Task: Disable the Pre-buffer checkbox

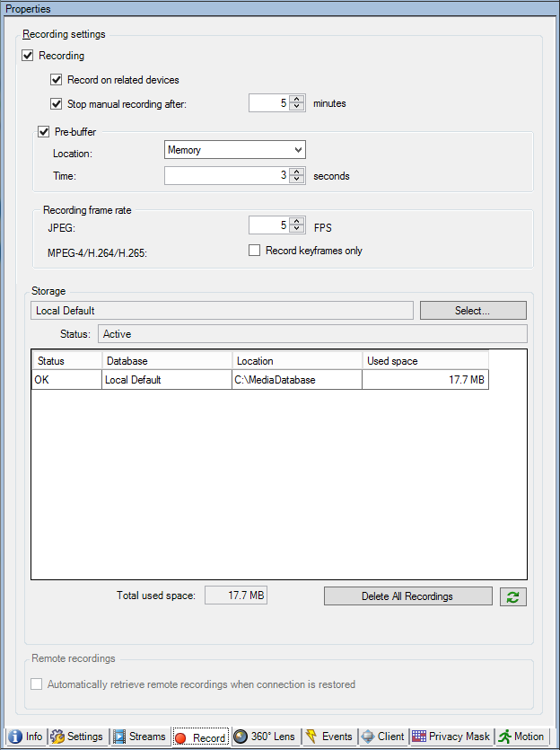Action: coord(44,132)
